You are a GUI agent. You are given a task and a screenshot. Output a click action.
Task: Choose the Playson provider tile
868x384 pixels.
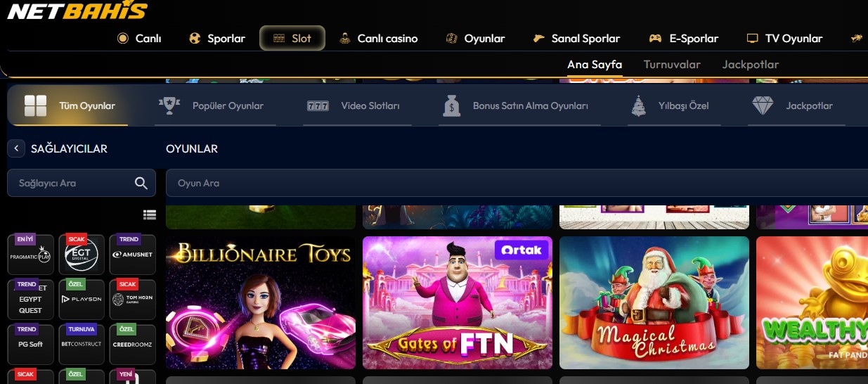coord(82,300)
